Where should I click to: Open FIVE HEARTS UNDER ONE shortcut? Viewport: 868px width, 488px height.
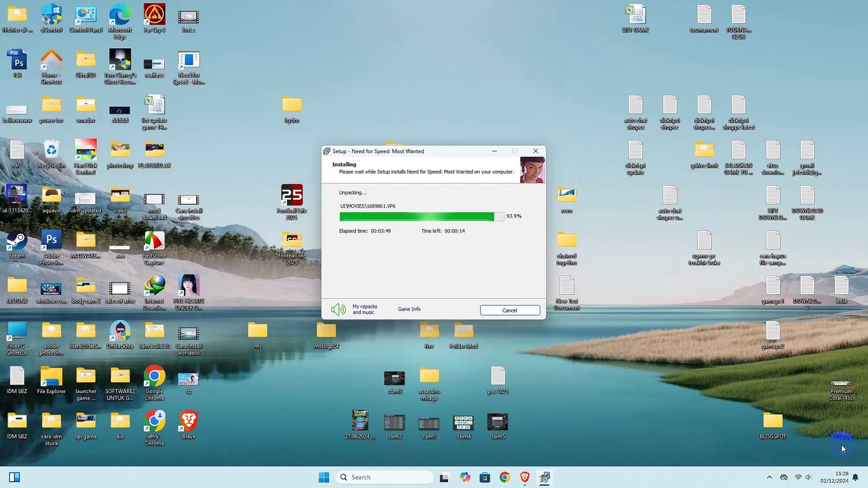pos(189,293)
